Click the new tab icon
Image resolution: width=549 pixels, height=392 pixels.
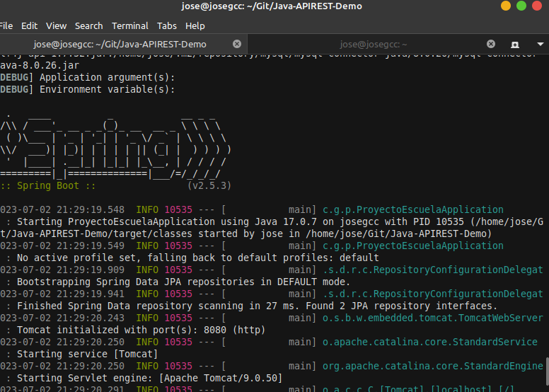click(515, 44)
